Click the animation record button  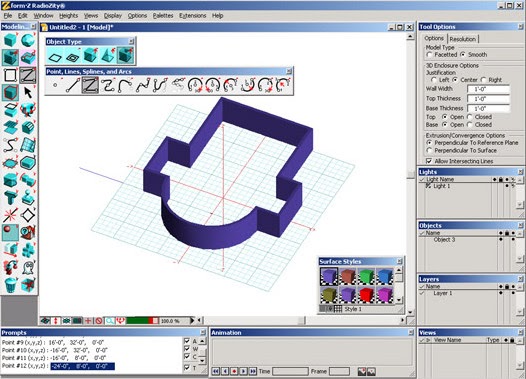coord(234,371)
